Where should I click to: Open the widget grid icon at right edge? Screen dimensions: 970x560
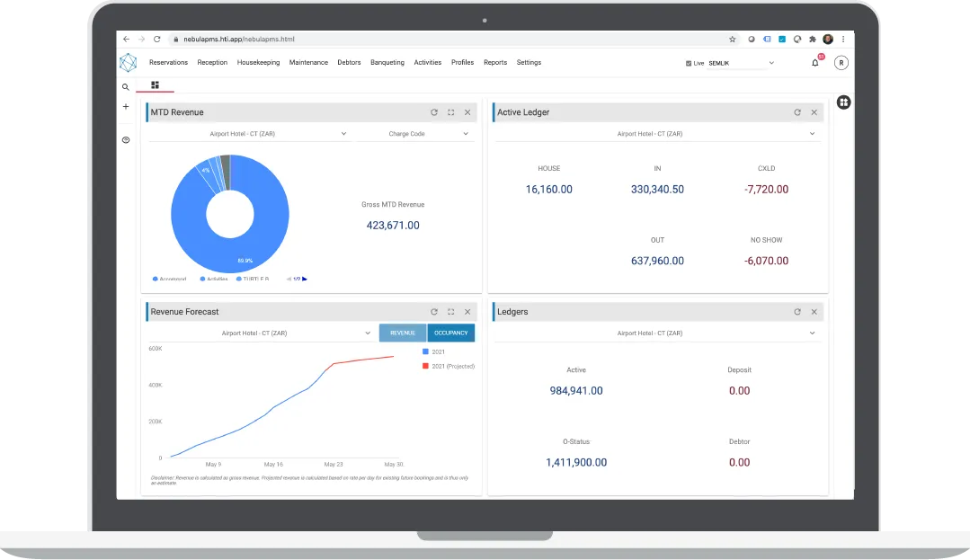coord(844,102)
